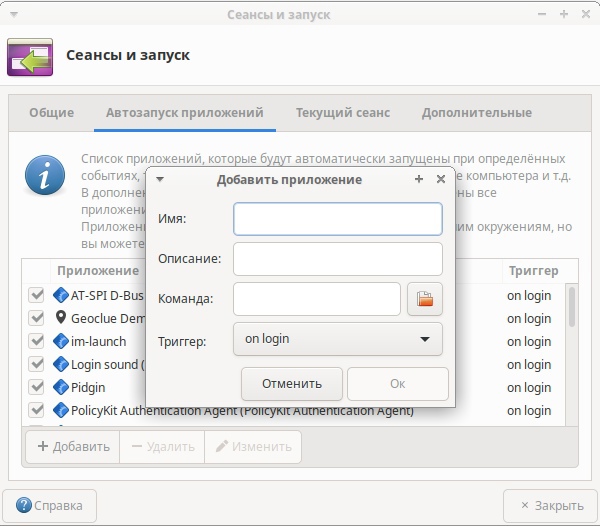
Task: Uncheck the PolicyKit Authentication Agent checkbox
Action: (x=37, y=410)
